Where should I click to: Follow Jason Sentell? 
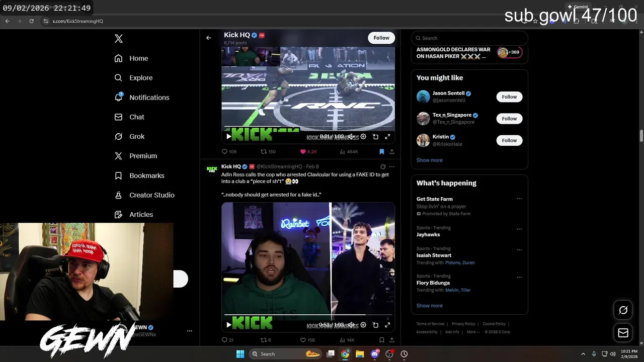click(x=509, y=97)
